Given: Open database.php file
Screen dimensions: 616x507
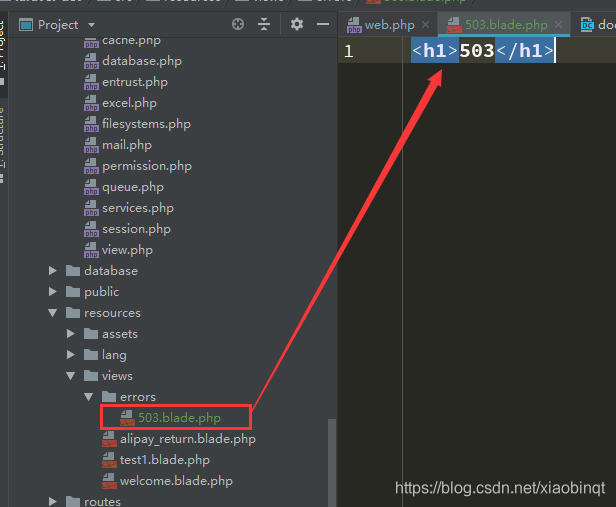Looking at the screenshot, I should tap(141, 61).
